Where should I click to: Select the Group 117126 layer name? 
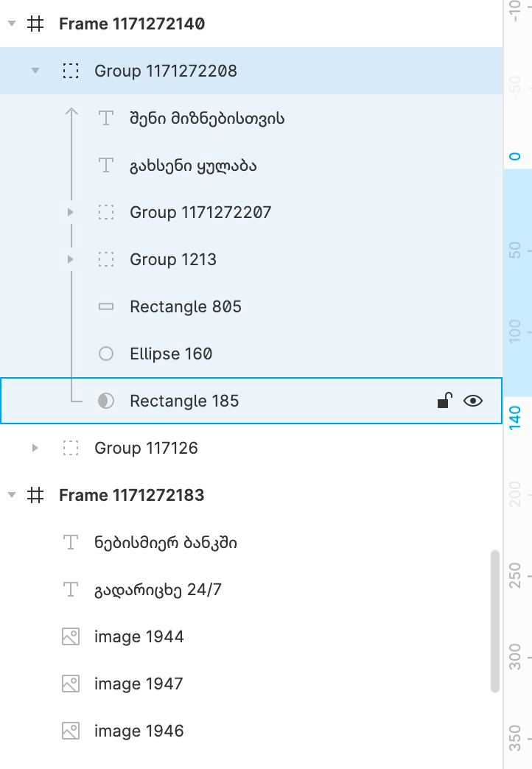point(146,448)
